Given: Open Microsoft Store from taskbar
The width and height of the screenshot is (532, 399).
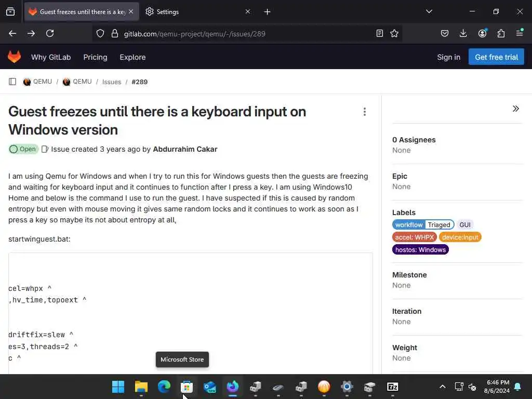Looking at the screenshot, I should point(187,387).
